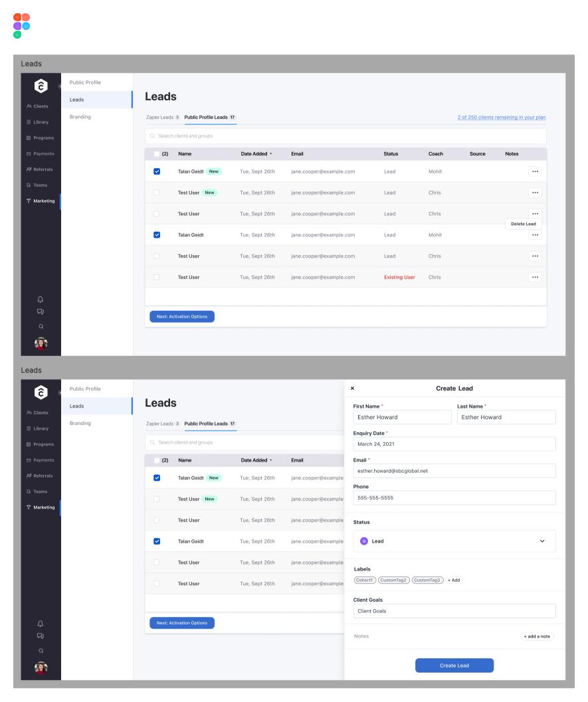Toggle the select-all checkbox in the top frame table header

pyautogui.click(x=157, y=154)
